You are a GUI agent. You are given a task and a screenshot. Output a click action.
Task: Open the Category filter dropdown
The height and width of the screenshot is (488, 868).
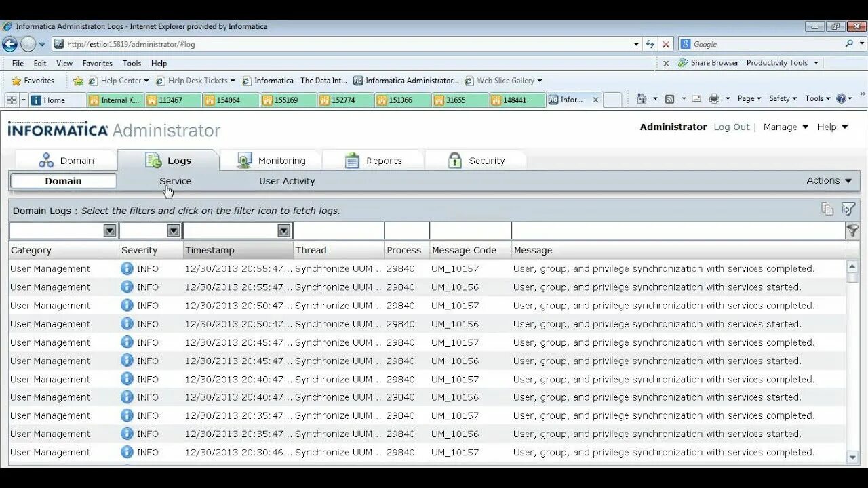[x=110, y=231]
